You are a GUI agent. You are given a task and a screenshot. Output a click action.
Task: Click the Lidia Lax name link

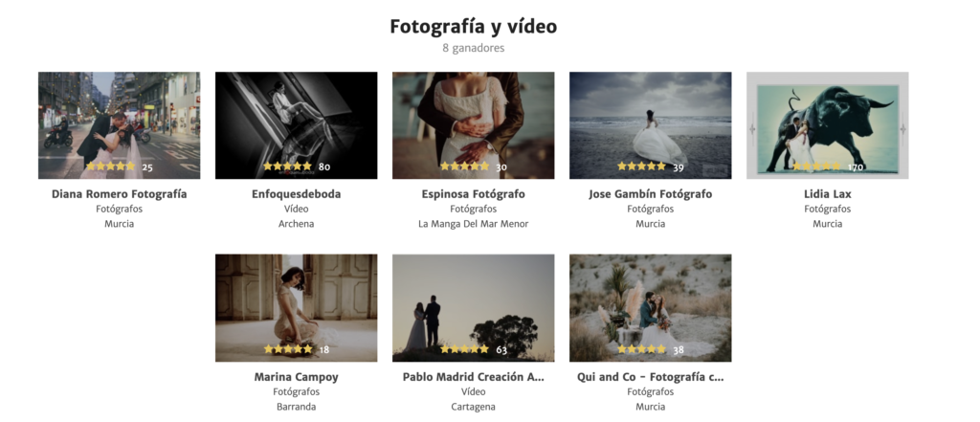coord(828,194)
